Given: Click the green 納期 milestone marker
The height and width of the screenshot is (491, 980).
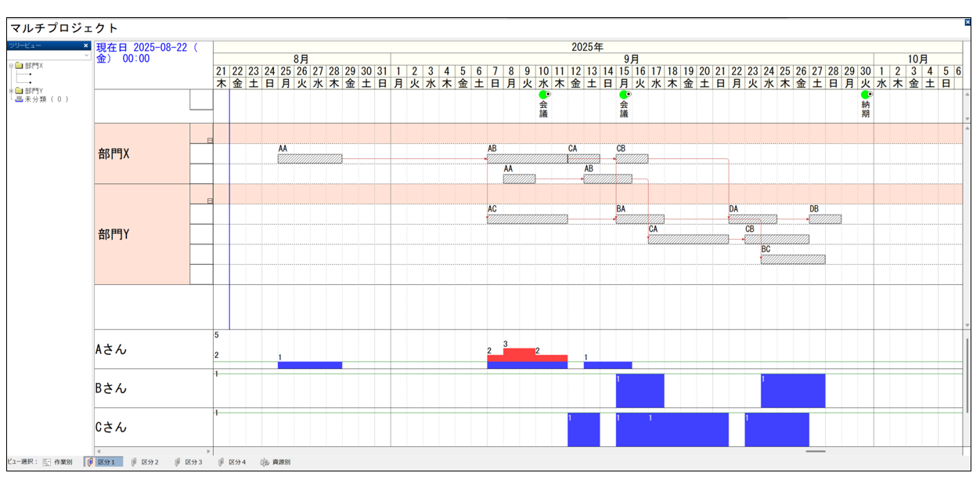Looking at the screenshot, I should tap(865, 95).
